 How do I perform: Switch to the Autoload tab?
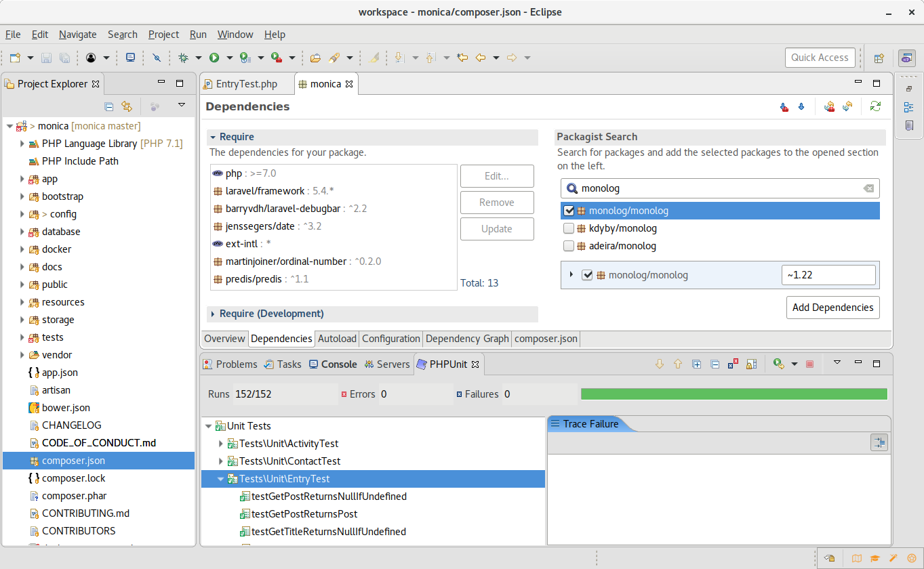point(337,339)
